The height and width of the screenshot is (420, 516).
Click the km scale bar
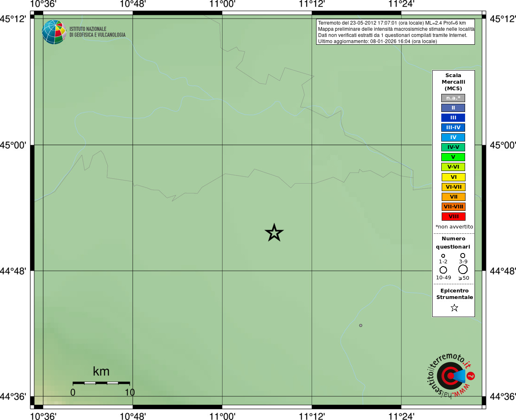click(x=101, y=383)
